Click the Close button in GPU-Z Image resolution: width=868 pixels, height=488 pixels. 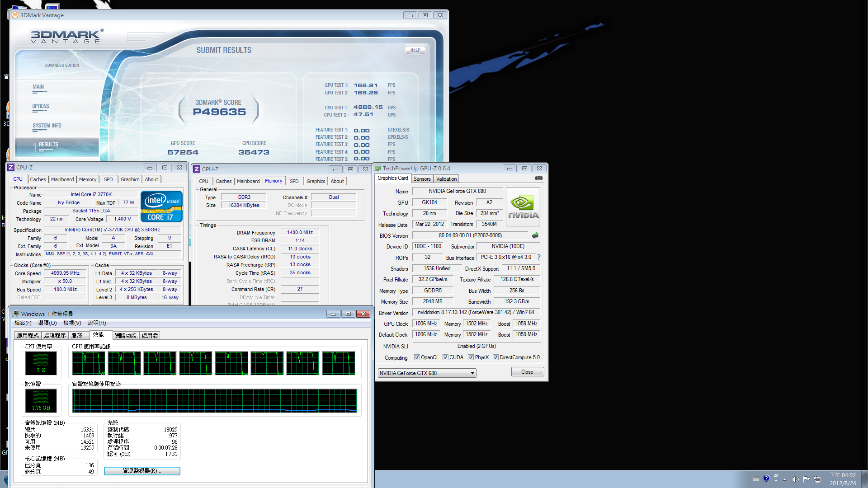527,372
